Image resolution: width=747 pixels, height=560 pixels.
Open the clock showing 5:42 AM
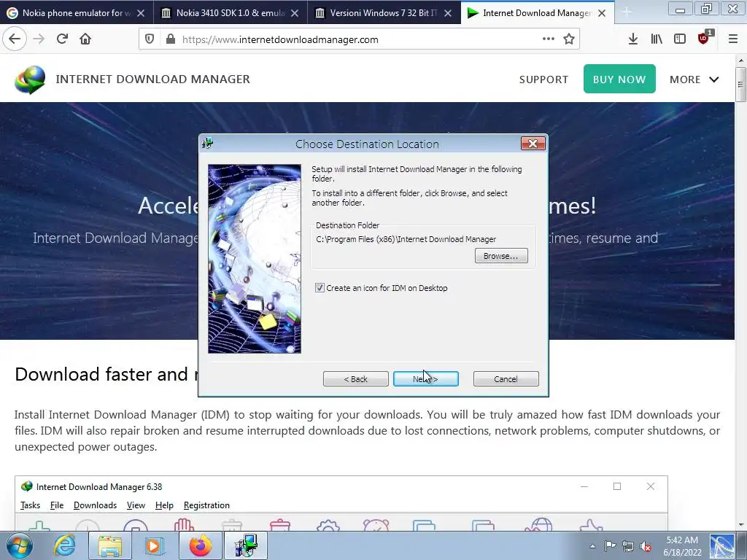coord(682,546)
